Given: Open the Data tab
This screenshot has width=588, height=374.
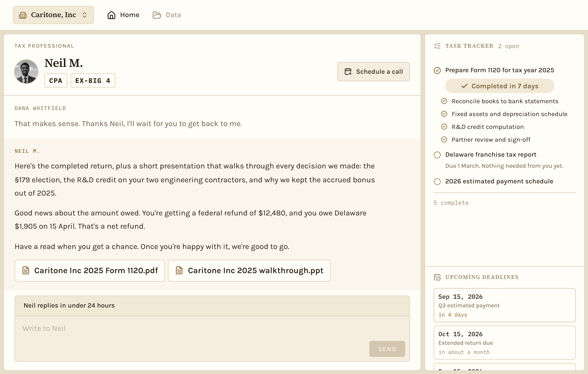Looking at the screenshot, I should (167, 15).
